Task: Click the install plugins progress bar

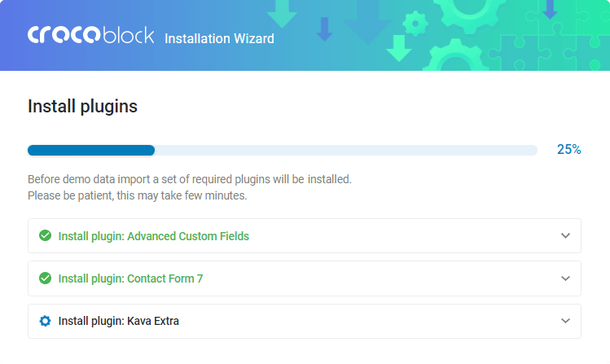Action: tap(283, 150)
